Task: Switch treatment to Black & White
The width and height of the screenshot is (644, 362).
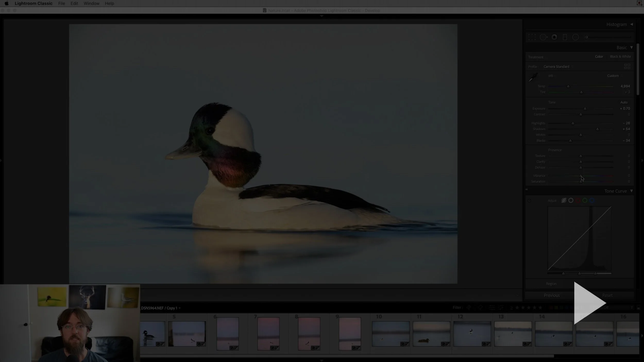Action: coord(620,57)
